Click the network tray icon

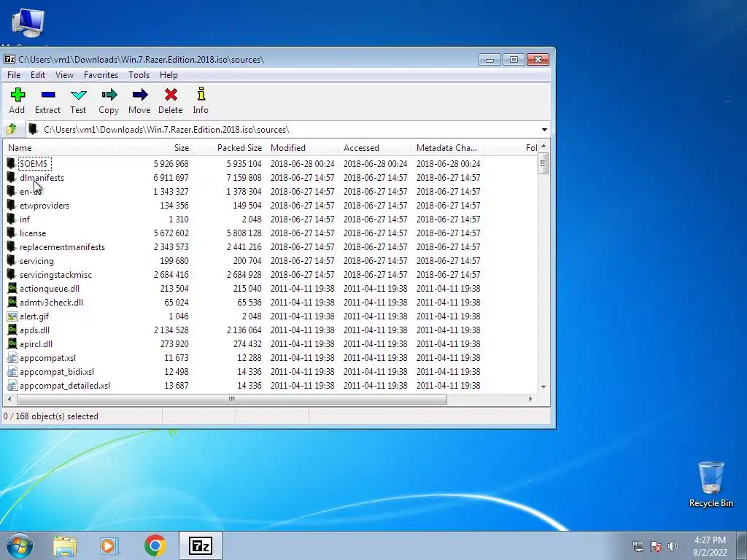point(638,546)
